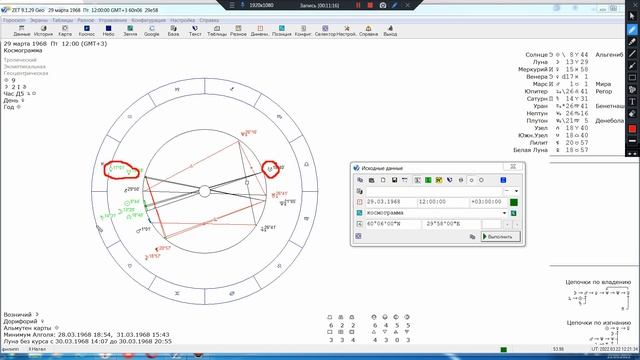Click the Google toolbar icon
Screen dimensions: 640x360
point(151,31)
